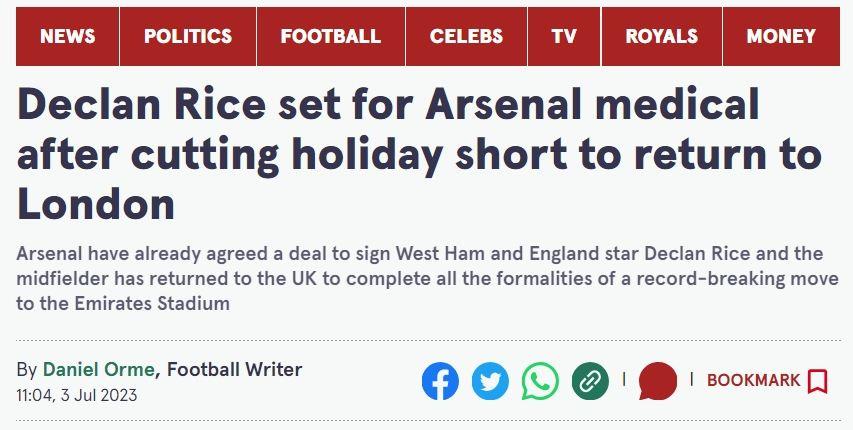Open the NEWS section
Screen dimensions: 853x430
(68, 37)
